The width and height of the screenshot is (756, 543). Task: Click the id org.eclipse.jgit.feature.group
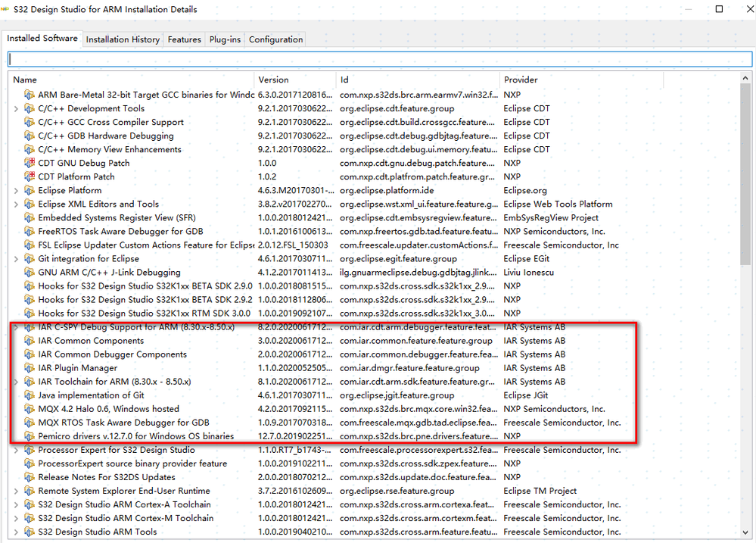click(397, 395)
